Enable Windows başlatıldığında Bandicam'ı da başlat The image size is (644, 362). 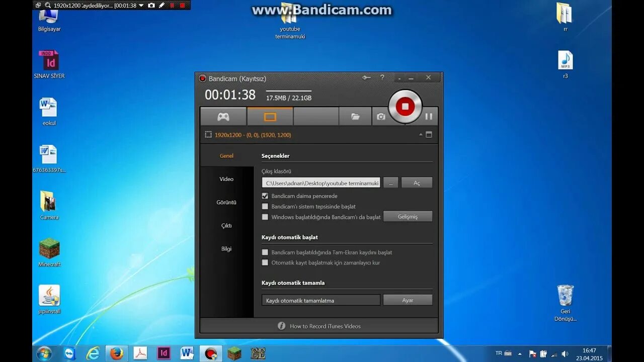pyautogui.click(x=265, y=217)
